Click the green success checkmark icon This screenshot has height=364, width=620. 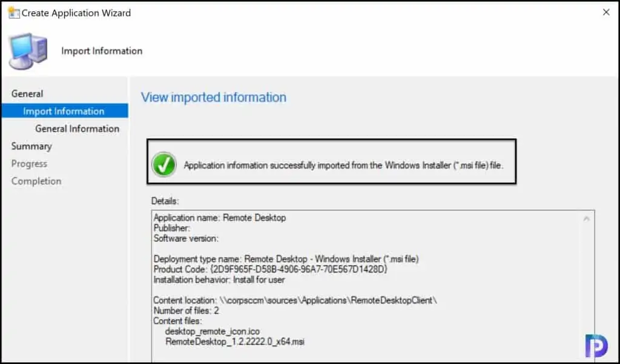click(163, 164)
